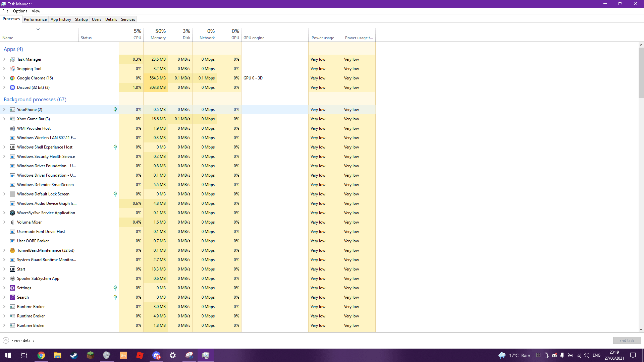Viewport: 644px width, 362px height.
Task: Click the scrollbar down arrow
Action: pos(641,329)
